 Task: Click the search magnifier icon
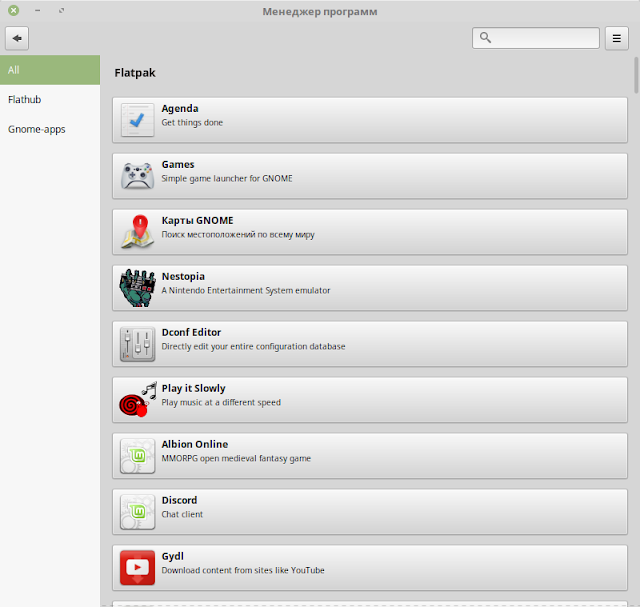click(x=485, y=38)
